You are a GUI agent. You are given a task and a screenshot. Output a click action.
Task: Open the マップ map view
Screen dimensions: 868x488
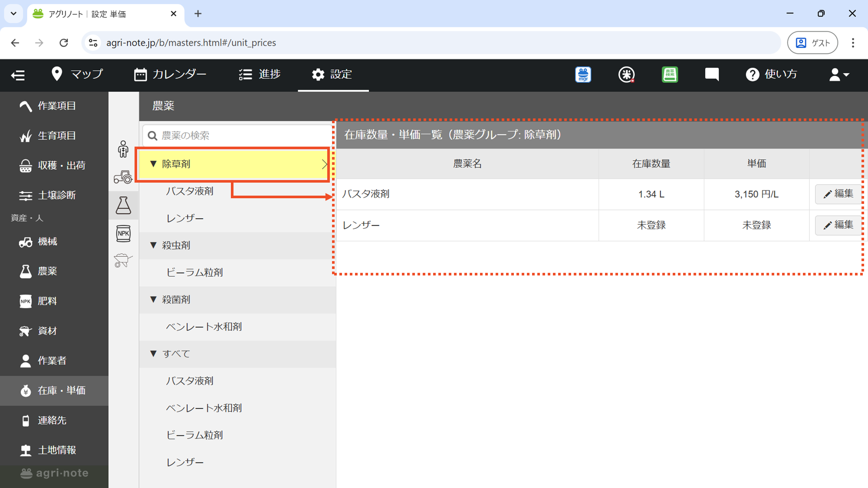click(77, 74)
